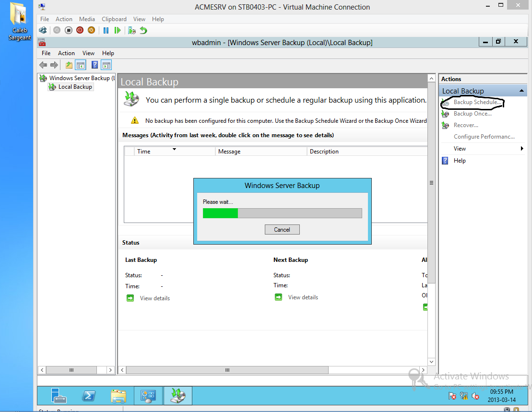The image size is (532, 412).
Task: Click View details under Last Backup
Action: click(x=155, y=298)
